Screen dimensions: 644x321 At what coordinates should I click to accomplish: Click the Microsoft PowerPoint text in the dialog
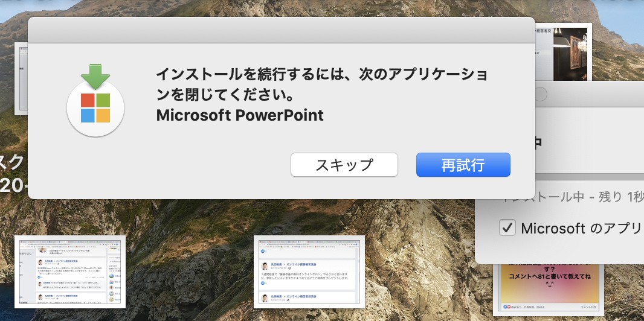(x=240, y=116)
